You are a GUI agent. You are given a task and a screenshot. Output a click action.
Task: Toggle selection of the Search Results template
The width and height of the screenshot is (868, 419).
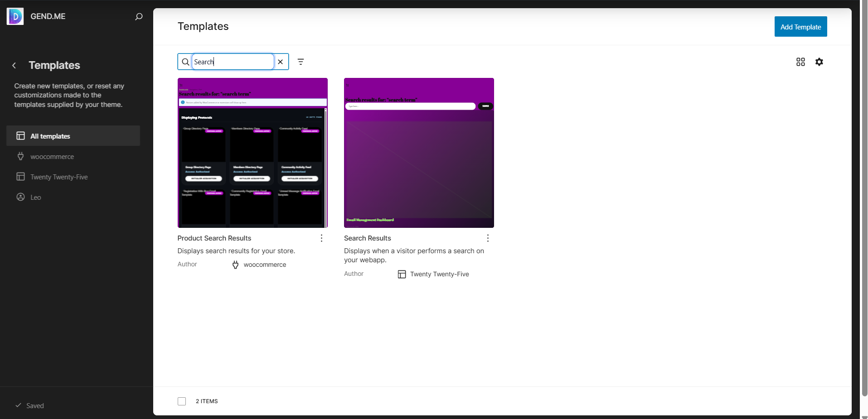tap(418, 153)
